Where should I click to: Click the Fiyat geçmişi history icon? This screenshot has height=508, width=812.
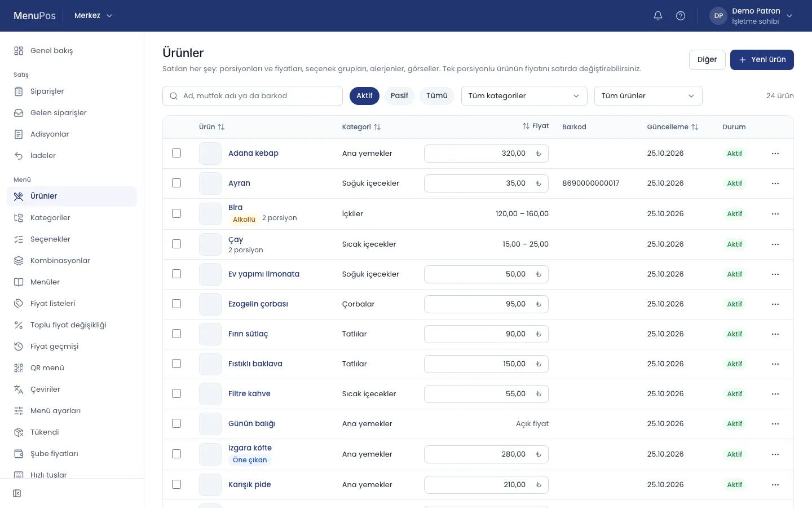tap(19, 347)
